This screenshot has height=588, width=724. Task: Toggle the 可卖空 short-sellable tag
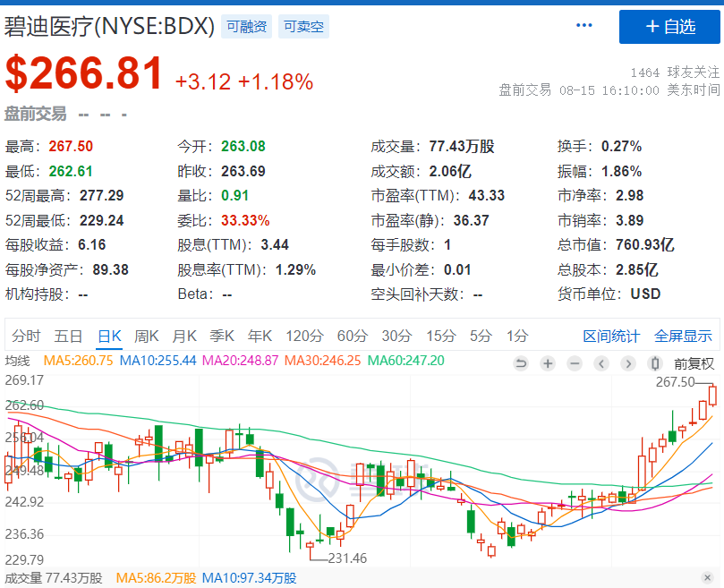tap(303, 26)
